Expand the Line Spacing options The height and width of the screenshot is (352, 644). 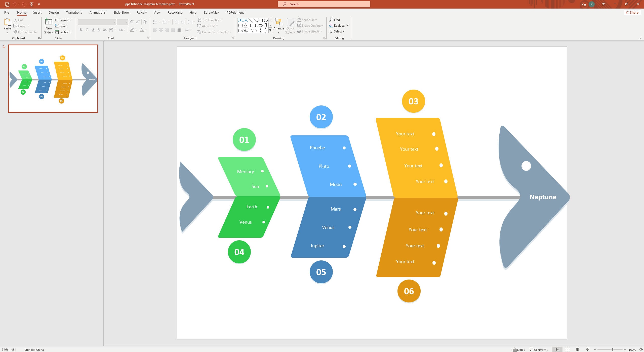click(x=194, y=22)
